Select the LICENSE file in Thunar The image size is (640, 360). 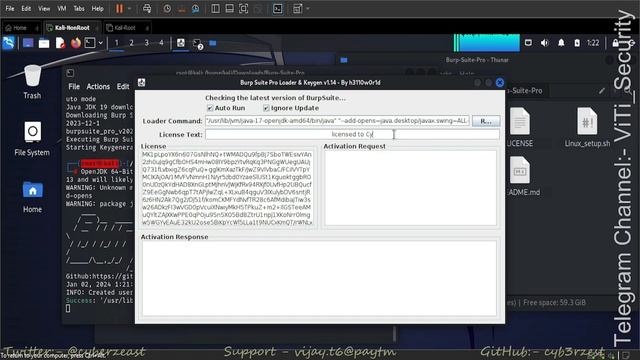tap(520, 127)
